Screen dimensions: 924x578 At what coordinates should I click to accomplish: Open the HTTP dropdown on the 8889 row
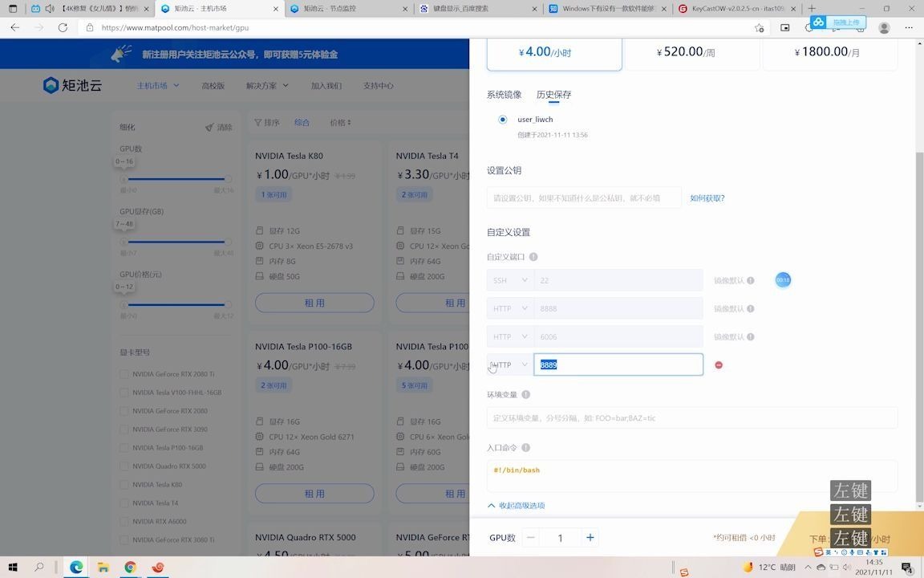[x=510, y=365]
